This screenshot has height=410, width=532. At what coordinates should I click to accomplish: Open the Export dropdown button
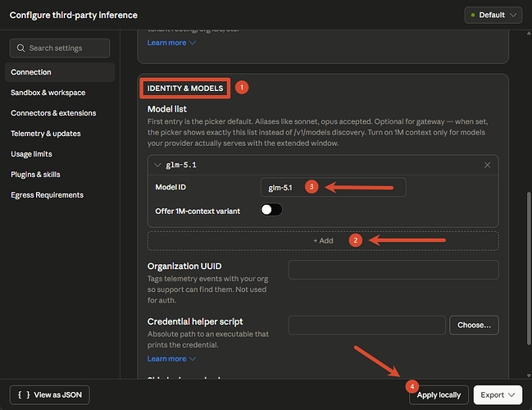click(x=498, y=394)
